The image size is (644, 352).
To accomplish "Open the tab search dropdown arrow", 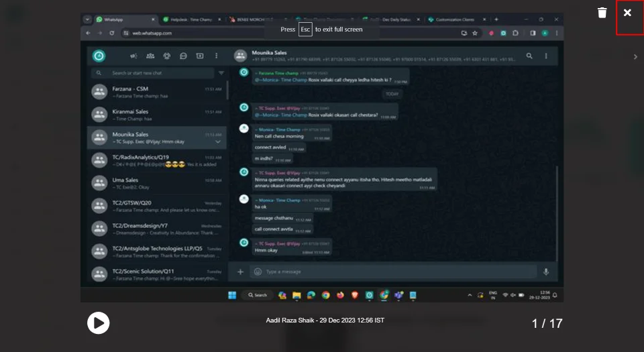I will (87, 19).
